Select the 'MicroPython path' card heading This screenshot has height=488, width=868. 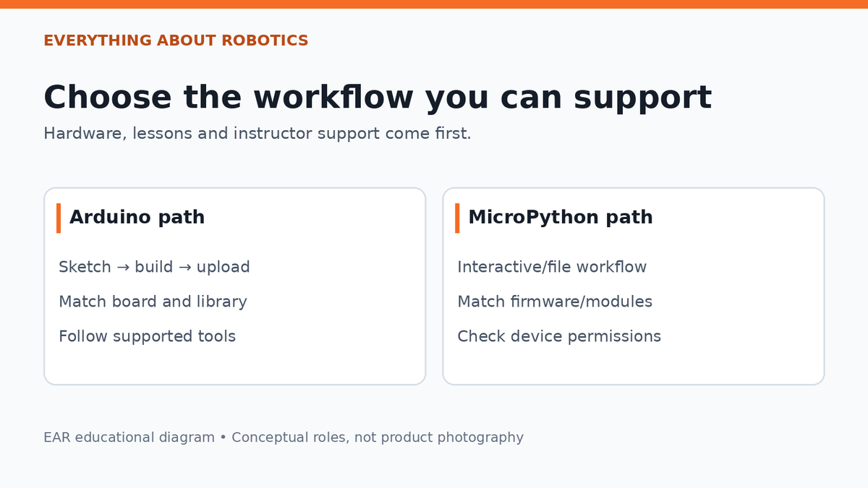point(561,218)
